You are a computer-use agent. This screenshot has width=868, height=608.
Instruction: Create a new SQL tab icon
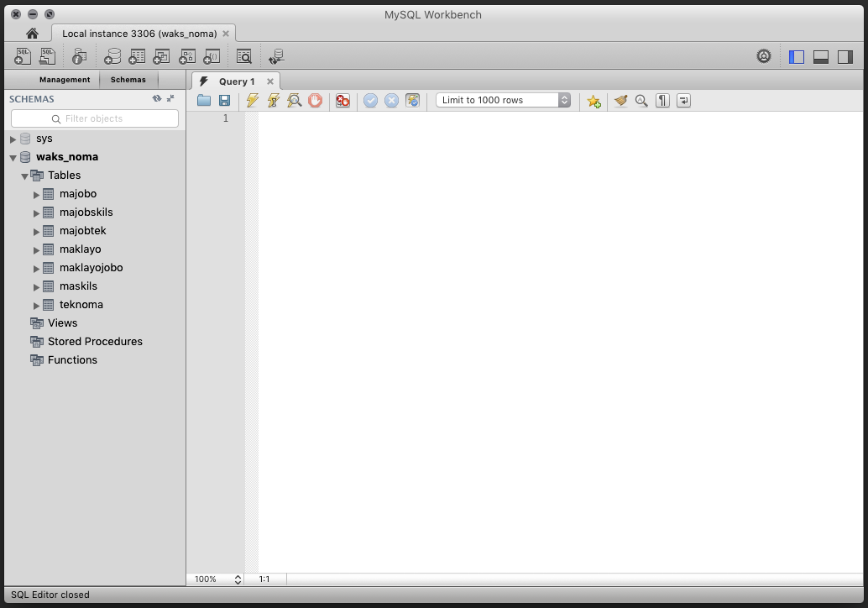(x=23, y=56)
